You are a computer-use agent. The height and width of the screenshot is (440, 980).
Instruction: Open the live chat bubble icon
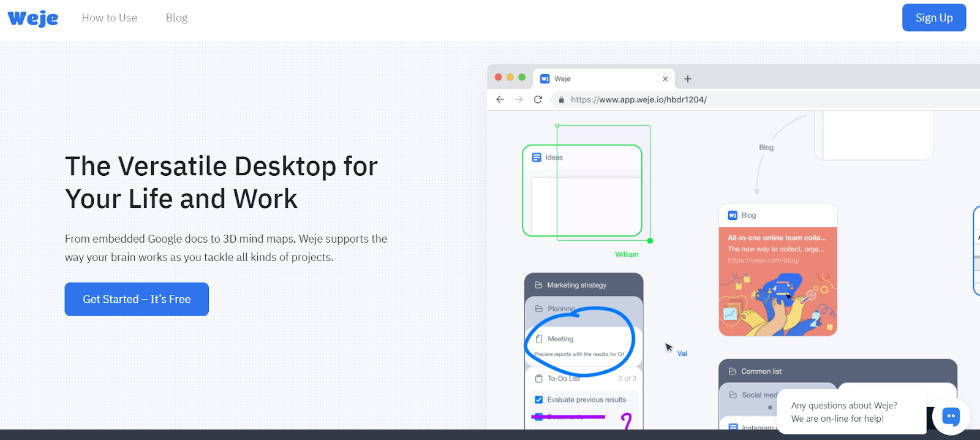click(x=951, y=416)
